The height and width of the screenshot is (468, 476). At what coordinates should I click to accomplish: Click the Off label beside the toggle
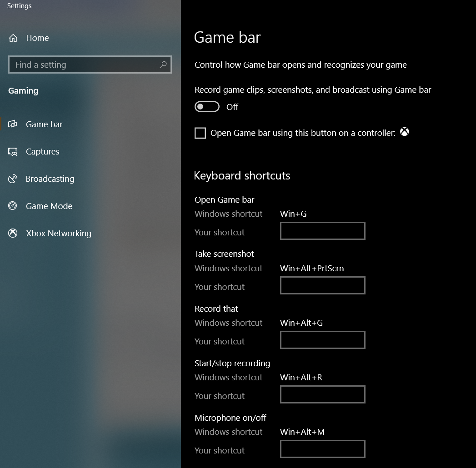tap(232, 107)
